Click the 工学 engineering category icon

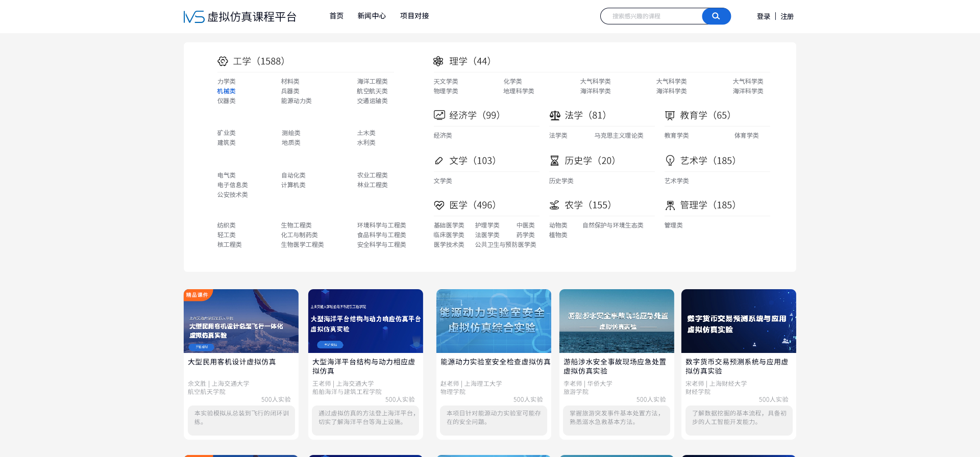[x=223, y=61]
